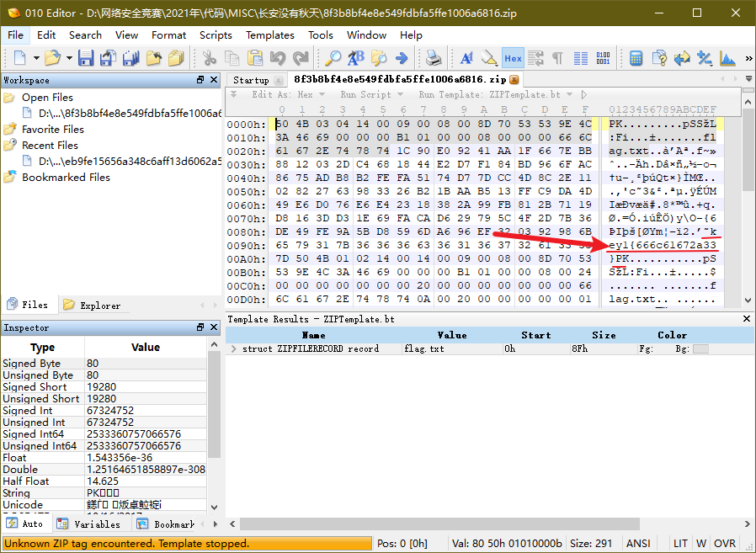Switch to the Explorer tab
The height and width of the screenshot is (553, 756).
coord(93,306)
